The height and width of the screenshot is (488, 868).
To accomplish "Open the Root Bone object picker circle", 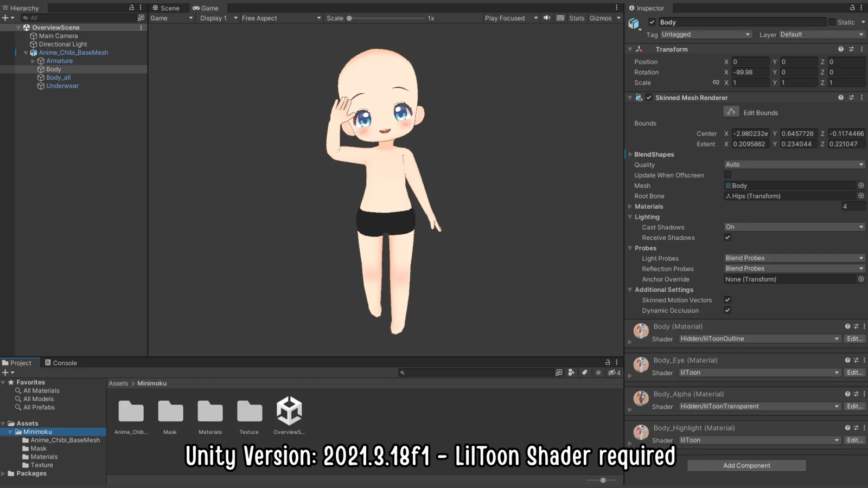I will [860, 196].
